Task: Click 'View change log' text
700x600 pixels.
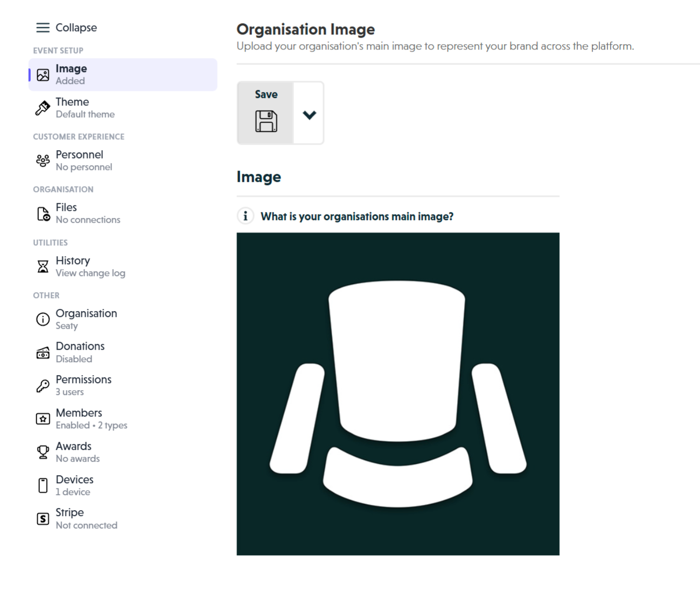Action: (90, 273)
